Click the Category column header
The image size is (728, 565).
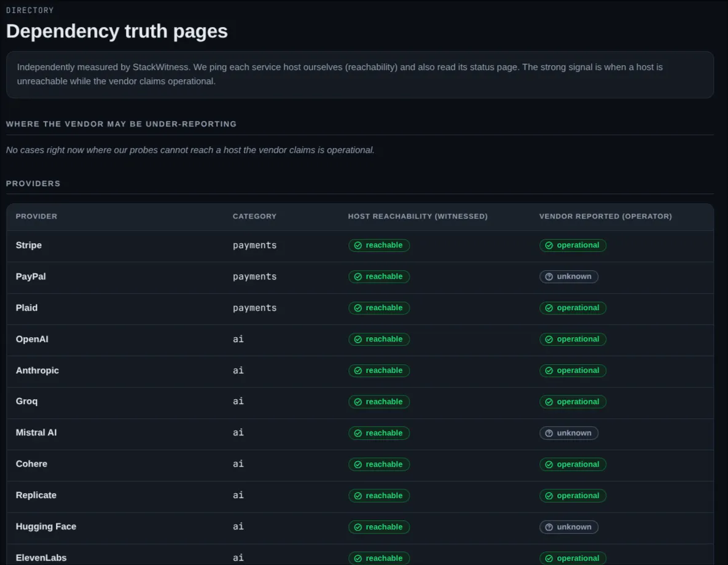[x=254, y=216]
